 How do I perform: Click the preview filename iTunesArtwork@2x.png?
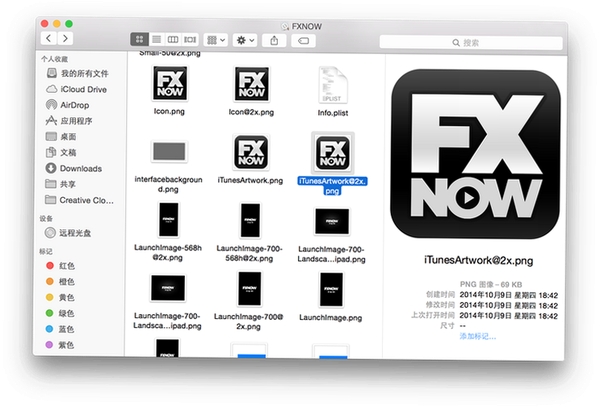coord(478,260)
